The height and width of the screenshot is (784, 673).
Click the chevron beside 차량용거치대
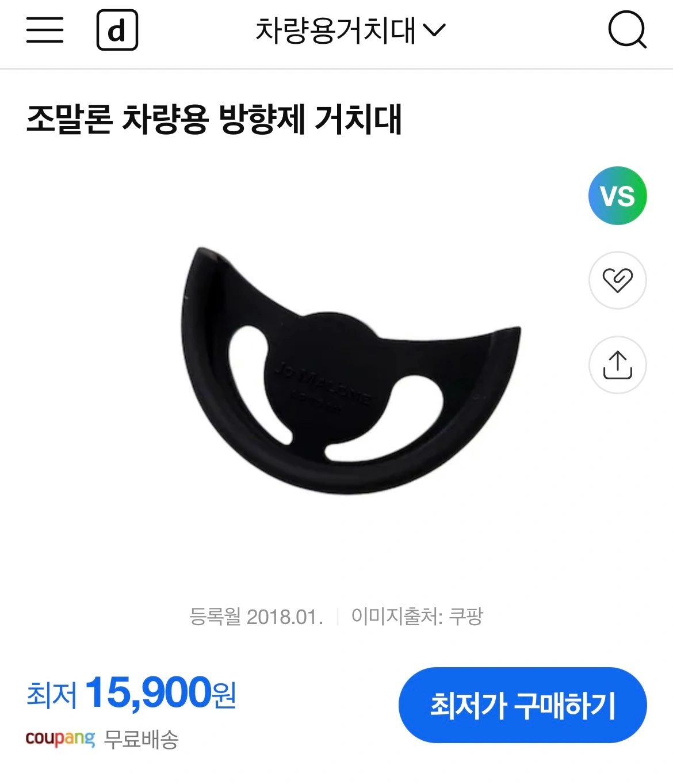tap(434, 30)
